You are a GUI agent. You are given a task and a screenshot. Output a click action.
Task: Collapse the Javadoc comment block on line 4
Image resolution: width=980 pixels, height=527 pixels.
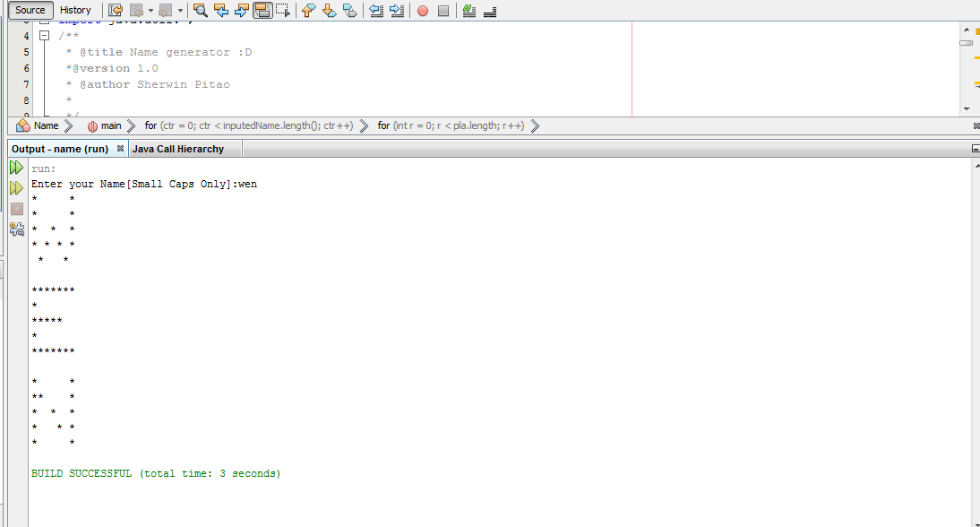45,36
